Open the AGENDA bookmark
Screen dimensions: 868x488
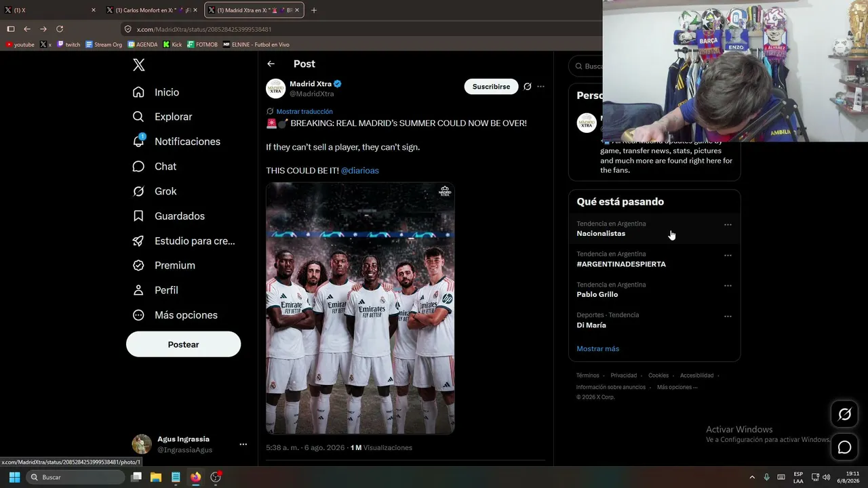pyautogui.click(x=142, y=45)
